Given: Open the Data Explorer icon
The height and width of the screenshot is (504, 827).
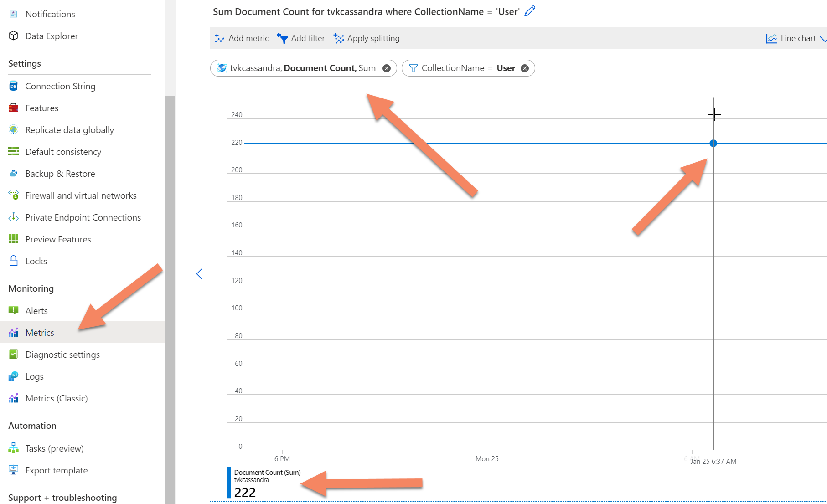Looking at the screenshot, I should pos(13,36).
